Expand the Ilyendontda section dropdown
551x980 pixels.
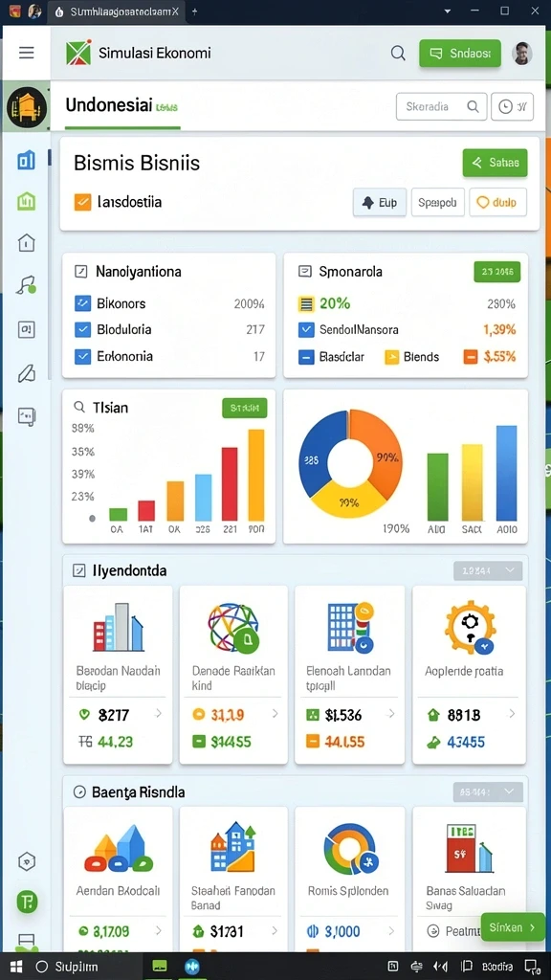[x=488, y=570]
